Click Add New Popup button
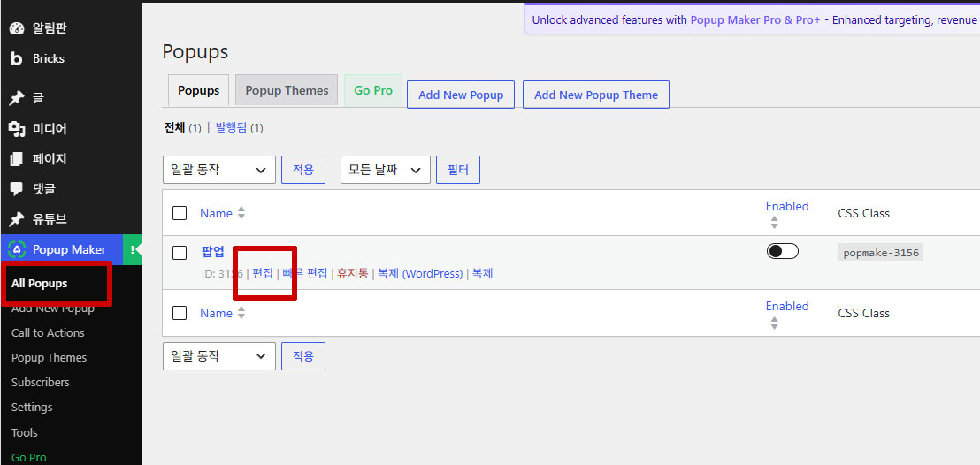This screenshot has height=465, width=980. pyautogui.click(x=461, y=95)
